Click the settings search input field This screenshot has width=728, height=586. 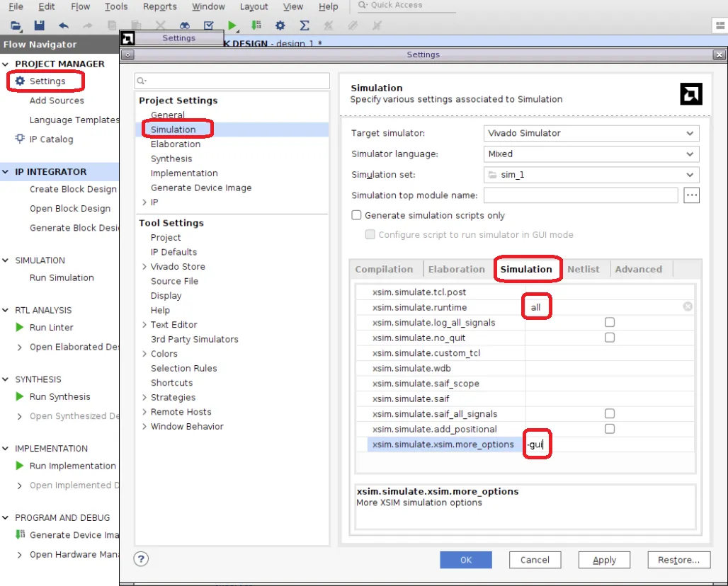tap(232, 81)
